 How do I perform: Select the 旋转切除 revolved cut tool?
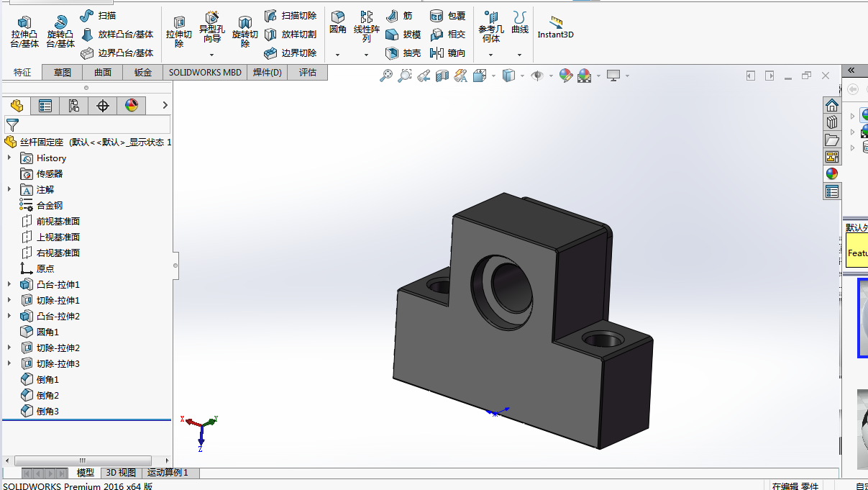245,32
